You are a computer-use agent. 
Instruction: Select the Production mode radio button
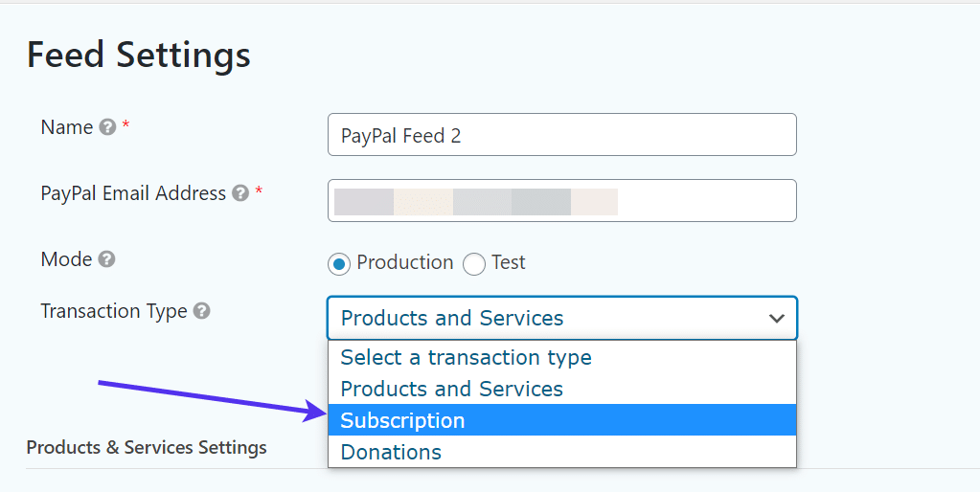click(x=339, y=263)
